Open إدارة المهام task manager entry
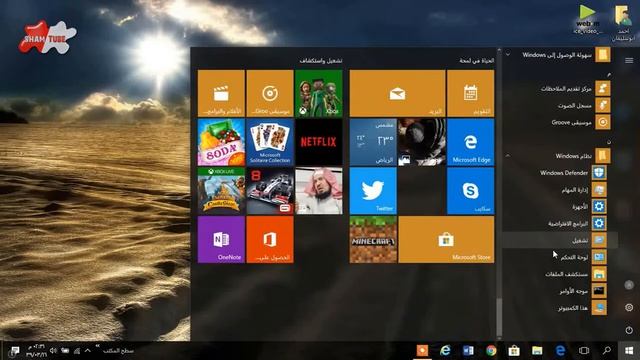The height and width of the screenshot is (360, 640). tap(560, 190)
